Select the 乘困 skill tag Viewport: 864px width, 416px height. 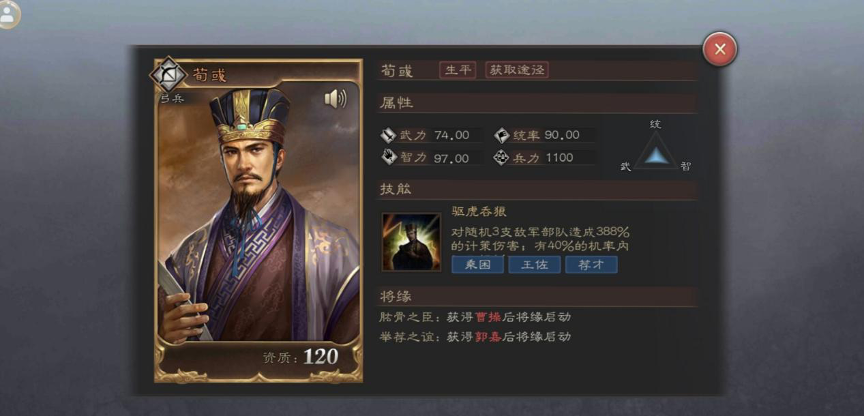point(477,264)
